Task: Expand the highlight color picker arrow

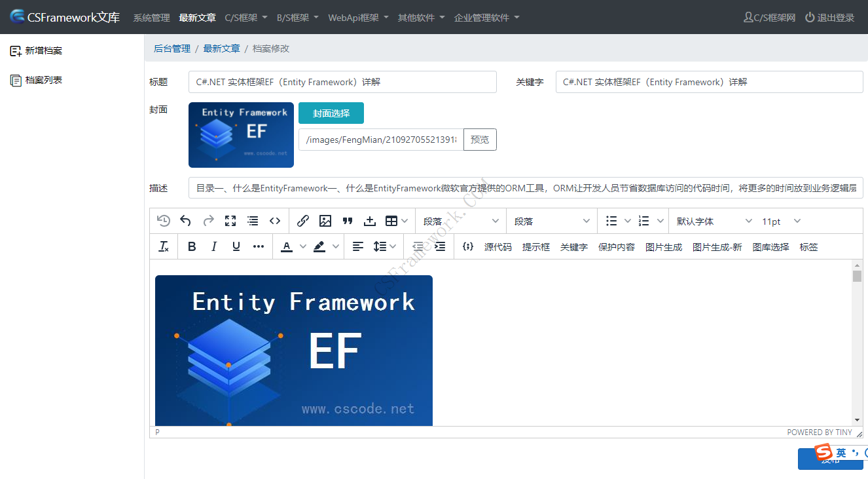Action: pos(336,246)
